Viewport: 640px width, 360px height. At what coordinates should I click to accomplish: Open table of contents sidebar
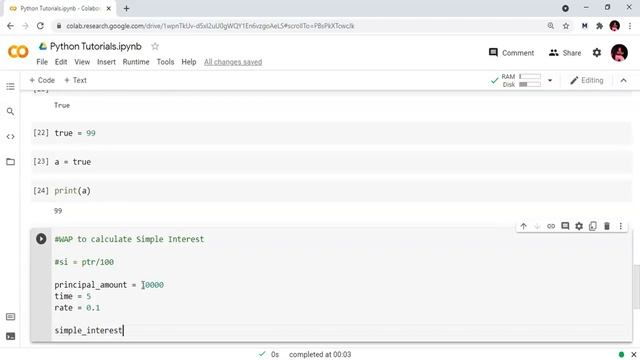point(11,87)
